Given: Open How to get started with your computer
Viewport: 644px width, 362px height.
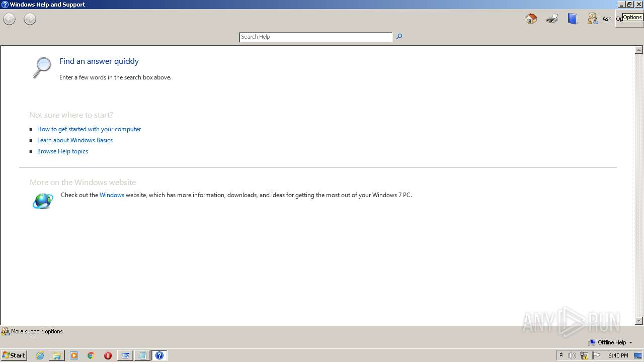Looking at the screenshot, I should (x=89, y=129).
